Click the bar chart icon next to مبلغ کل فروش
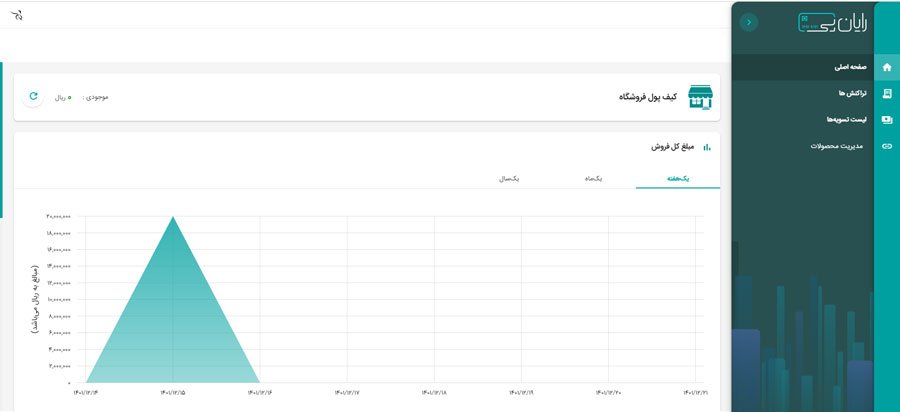Viewport: 900px width, 412px height. coord(707,147)
